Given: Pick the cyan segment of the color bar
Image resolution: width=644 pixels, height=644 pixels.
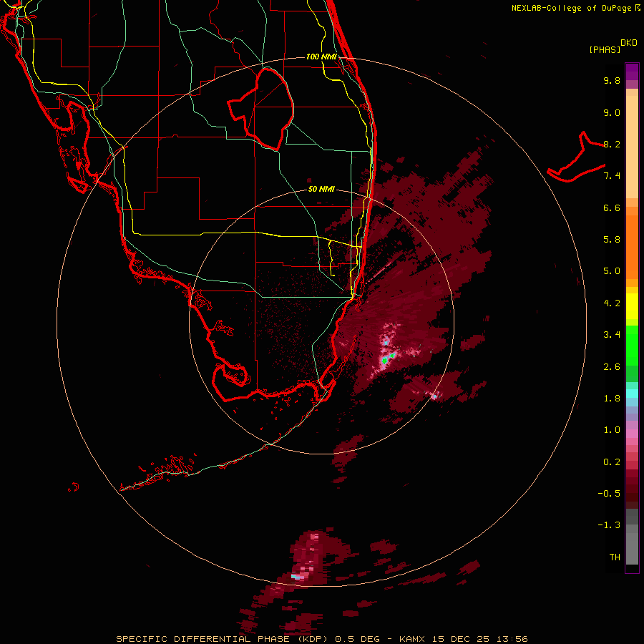Looking at the screenshot, I should [632, 394].
